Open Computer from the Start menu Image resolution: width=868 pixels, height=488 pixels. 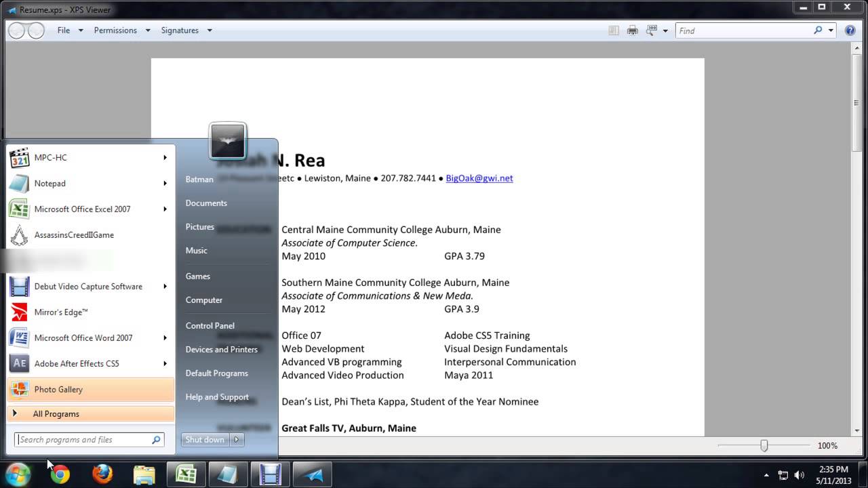point(204,300)
